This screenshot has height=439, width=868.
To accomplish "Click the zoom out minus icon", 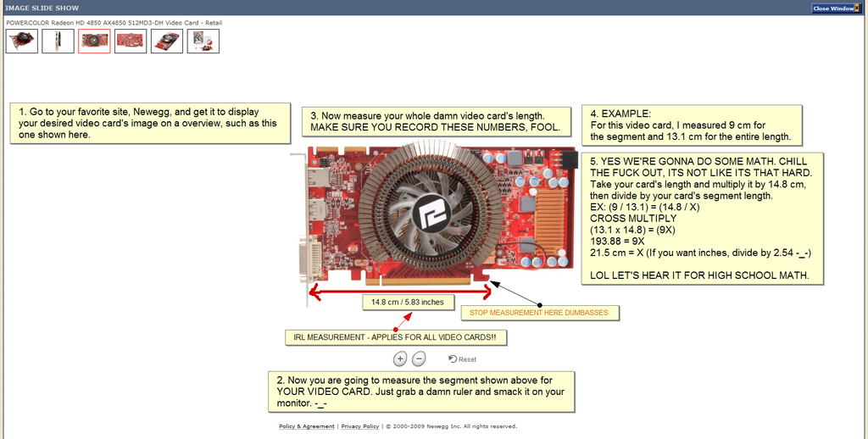I will [x=418, y=358].
